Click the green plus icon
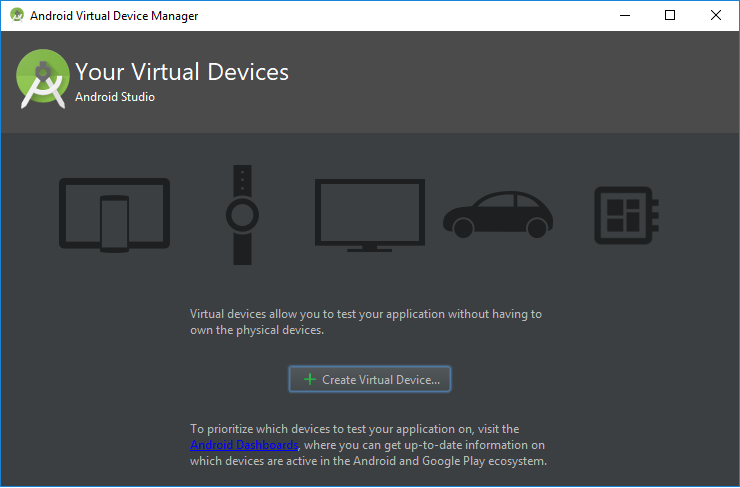The image size is (740, 488). point(310,379)
